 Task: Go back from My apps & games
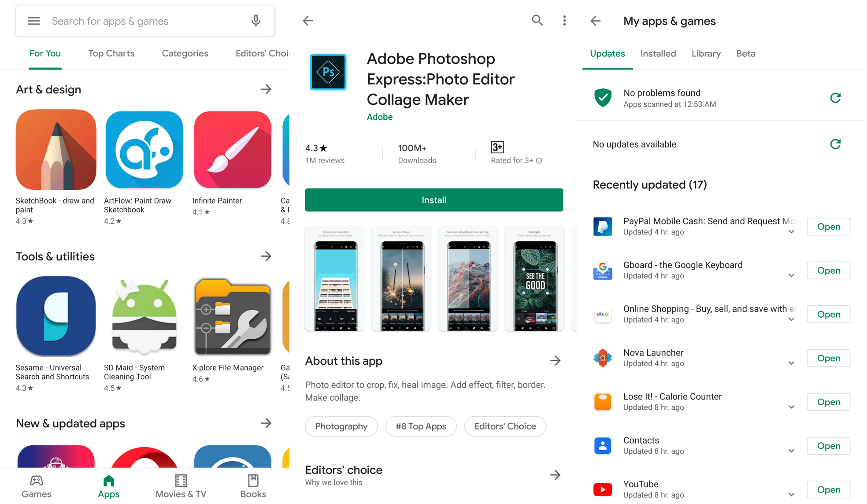(x=596, y=21)
